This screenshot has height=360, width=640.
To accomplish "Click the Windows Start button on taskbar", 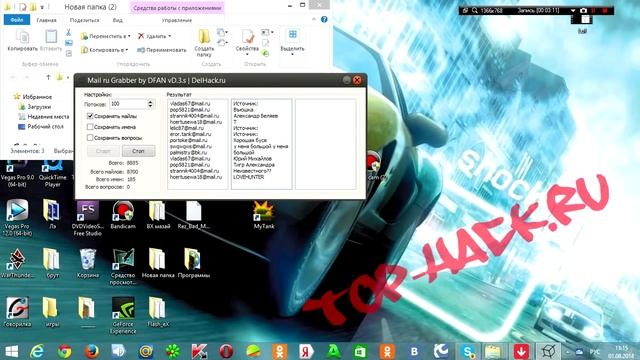I will [x=11, y=351].
